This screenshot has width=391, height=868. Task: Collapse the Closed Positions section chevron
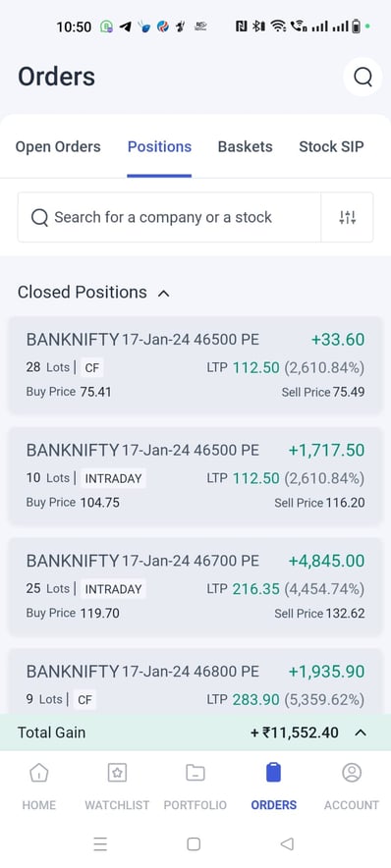coord(163,293)
